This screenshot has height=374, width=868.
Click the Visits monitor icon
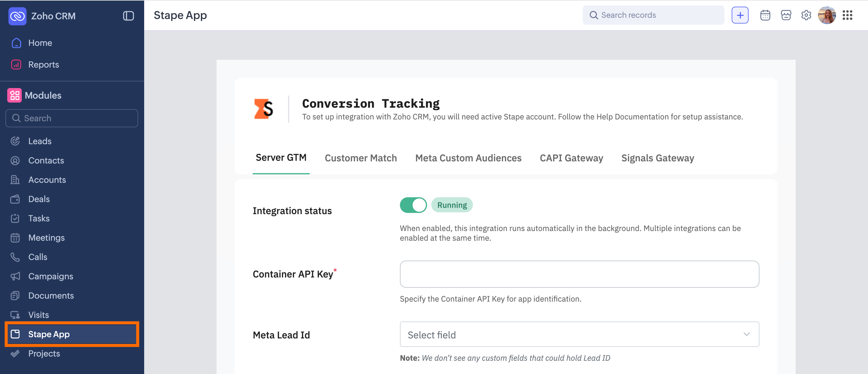(15, 315)
